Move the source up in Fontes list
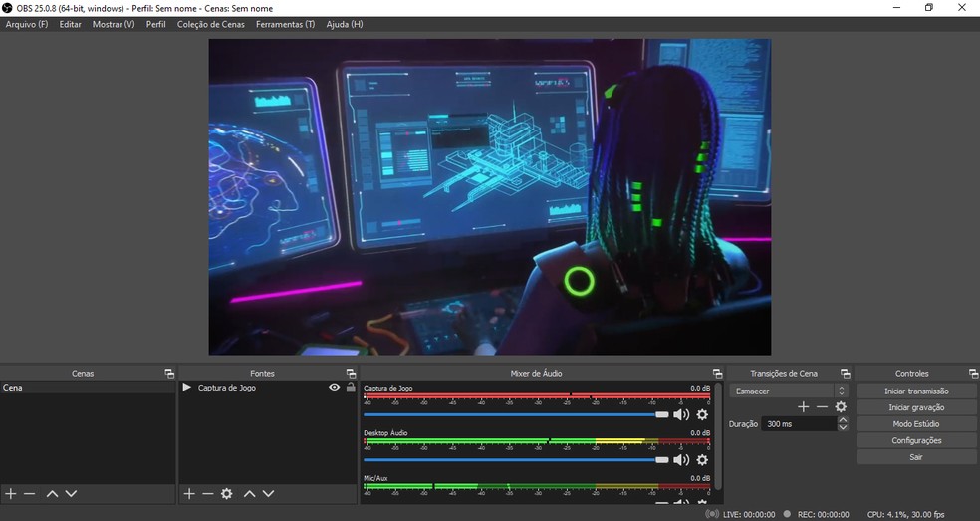The height and width of the screenshot is (521, 980). (x=249, y=494)
